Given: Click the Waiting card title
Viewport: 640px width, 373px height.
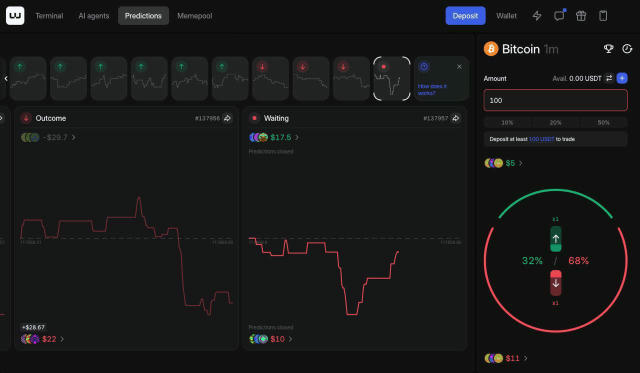Looking at the screenshot, I should point(276,118).
